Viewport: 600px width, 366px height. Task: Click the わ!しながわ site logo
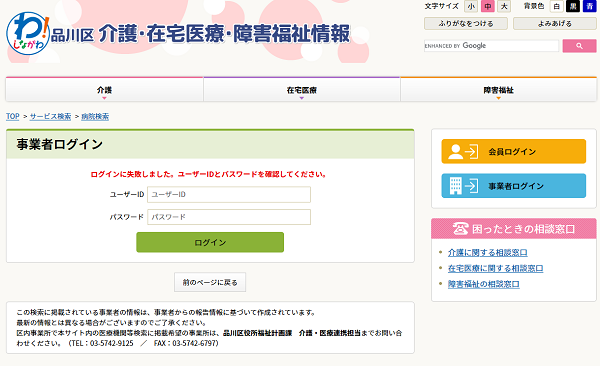pyautogui.click(x=28, y=34)
